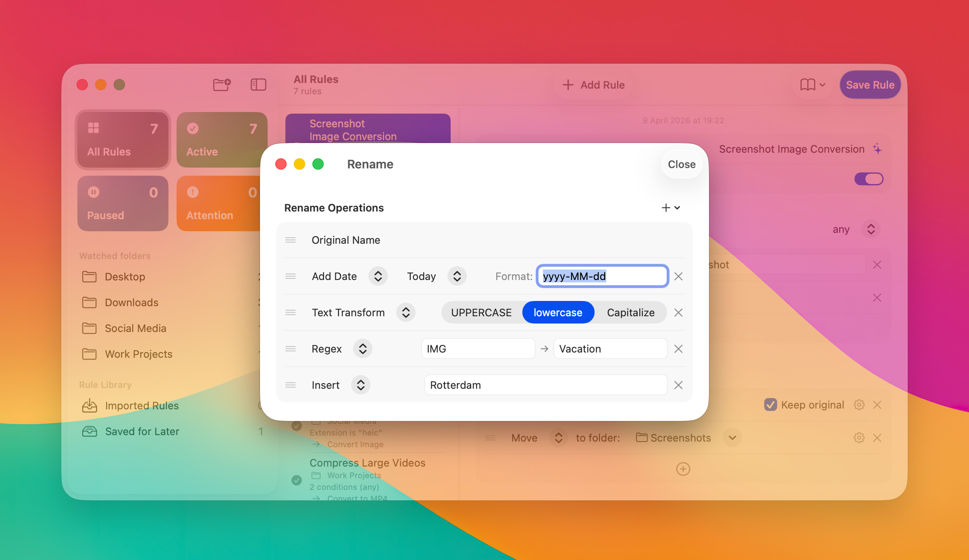The height and width of the screenshot is (560, 969).
Task: Toggle the sidebar panel icon
Action: (258, 85)
